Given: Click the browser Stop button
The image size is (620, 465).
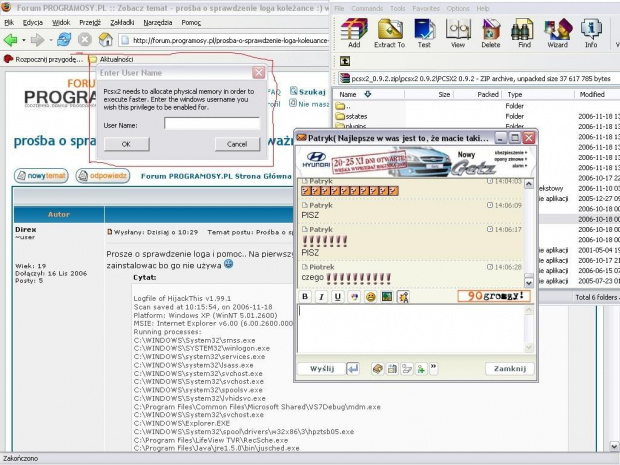Looking at the screenshot, I should (x=85, y=40).
